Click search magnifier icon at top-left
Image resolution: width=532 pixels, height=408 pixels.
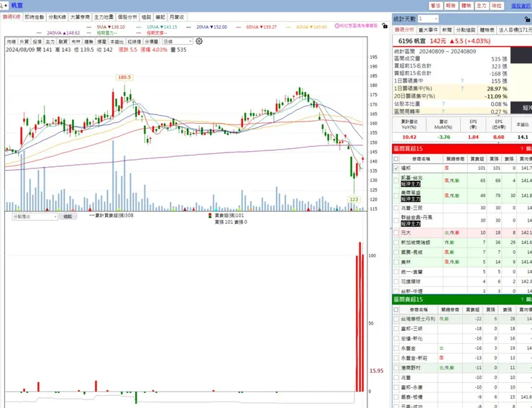pos(1,5)
